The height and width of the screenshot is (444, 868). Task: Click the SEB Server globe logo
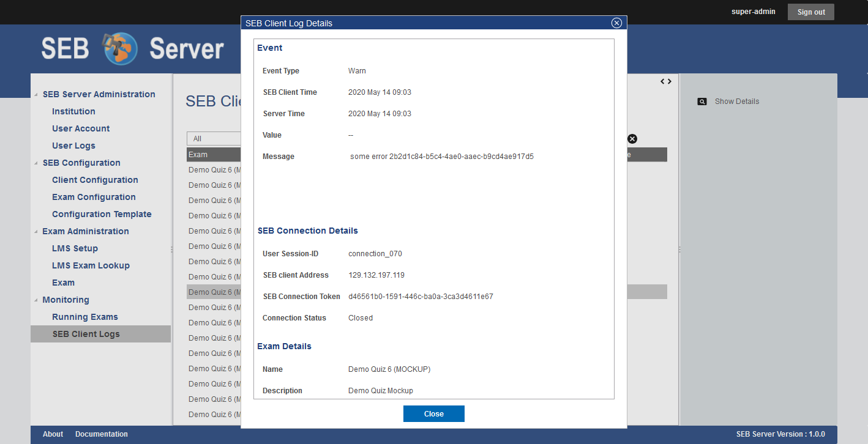coord(120,48)
